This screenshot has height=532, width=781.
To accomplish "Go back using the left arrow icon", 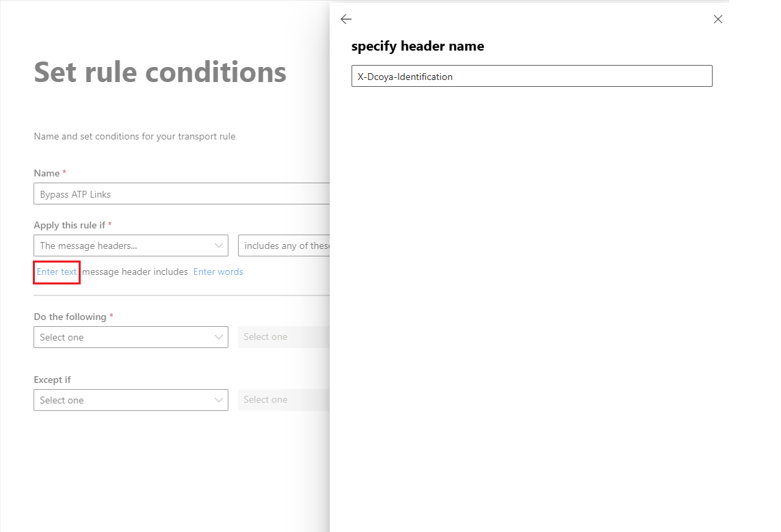I will 345,19.
